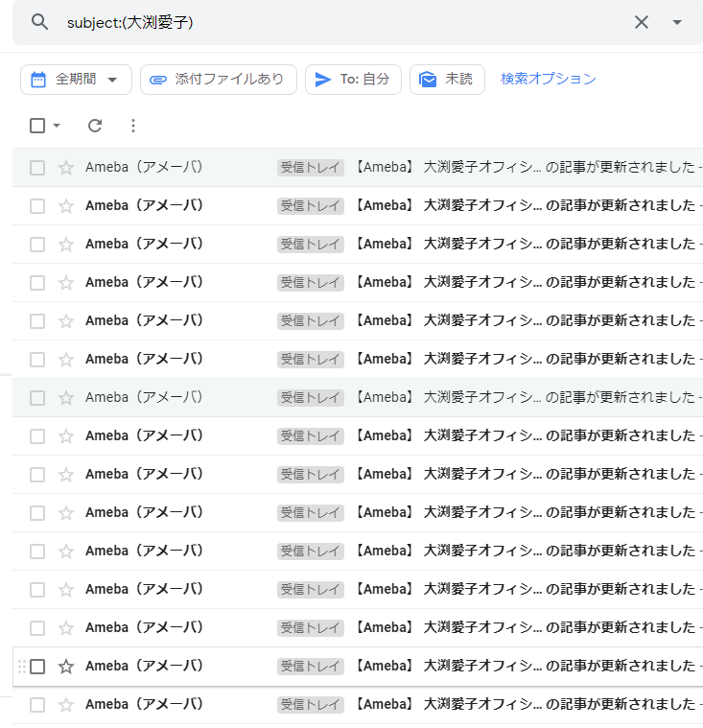Check the lower read (unbolded) Ameba email
The width and height of the screenshot is (703, 728).
(x=37, y=398)
